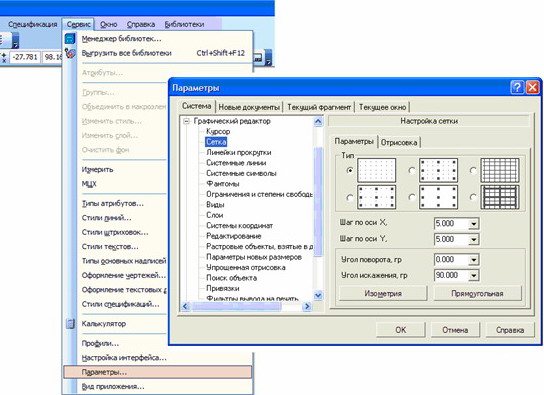This screenshot has width=544, height=395.
Task: Click the OK button
Action: coord(401,330)
